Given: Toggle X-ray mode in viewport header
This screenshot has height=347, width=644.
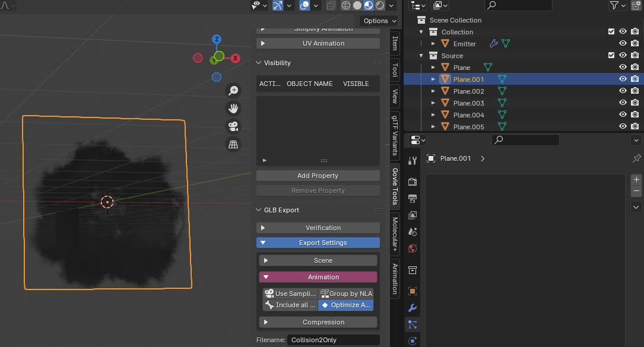Looking at the screenshot, I should click(x=331, y=5).
